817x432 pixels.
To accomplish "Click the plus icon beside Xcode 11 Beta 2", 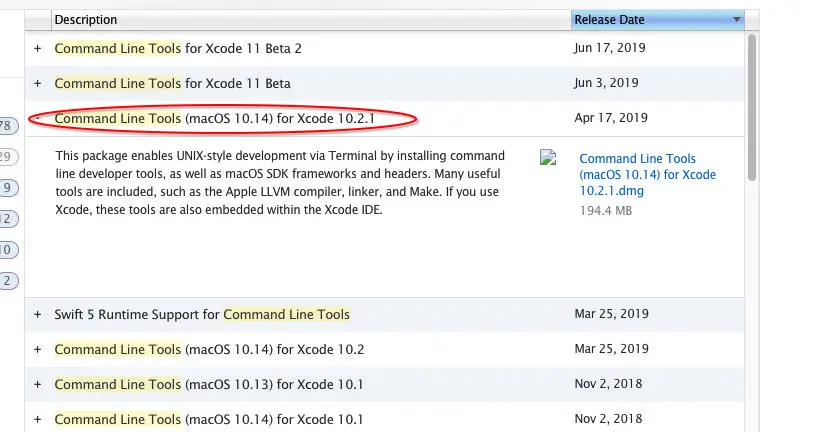I will coord(38,48).
